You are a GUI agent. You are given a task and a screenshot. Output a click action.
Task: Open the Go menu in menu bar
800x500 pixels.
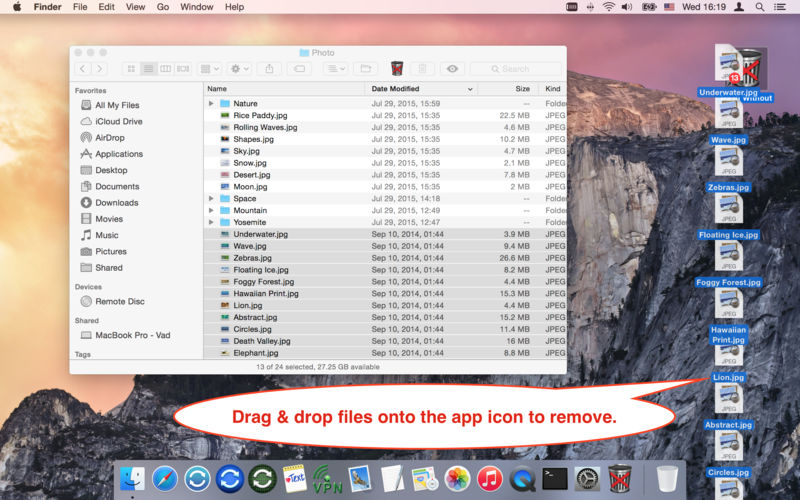[x=163, y=7]
